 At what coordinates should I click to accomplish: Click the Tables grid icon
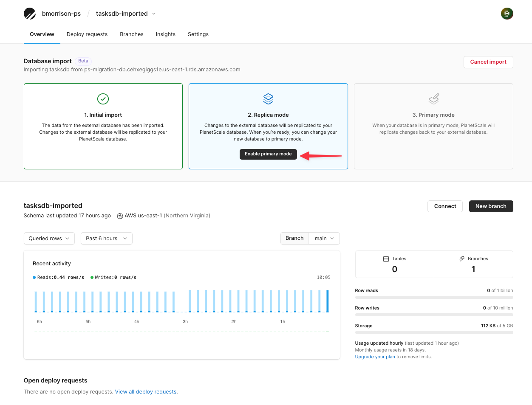pos(386,259)
